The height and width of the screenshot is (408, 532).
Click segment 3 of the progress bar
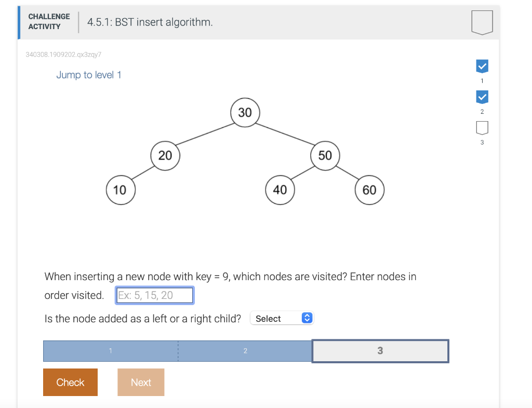(380, 351)
